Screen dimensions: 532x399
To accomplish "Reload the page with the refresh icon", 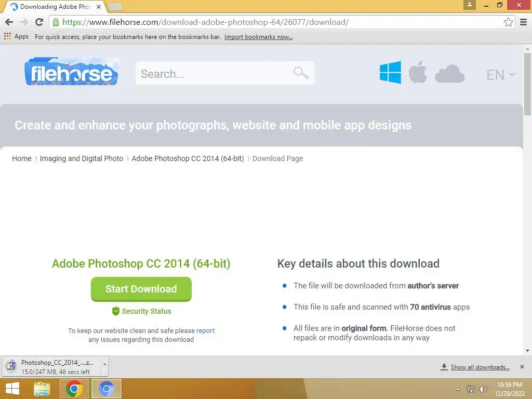I will 39,22.
